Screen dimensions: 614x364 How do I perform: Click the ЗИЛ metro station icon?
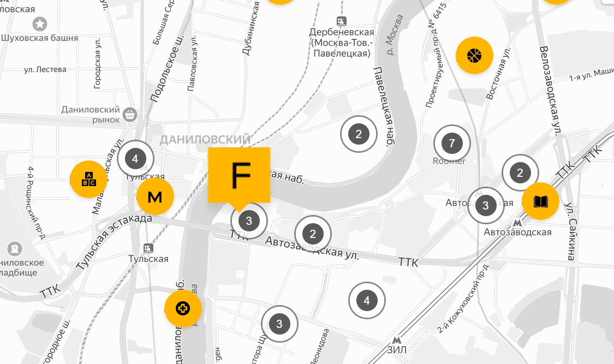[397, 340]
